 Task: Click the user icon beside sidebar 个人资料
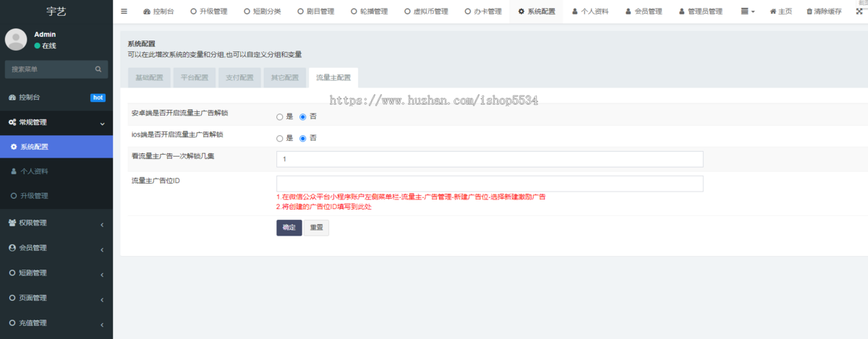coord(14,171)
